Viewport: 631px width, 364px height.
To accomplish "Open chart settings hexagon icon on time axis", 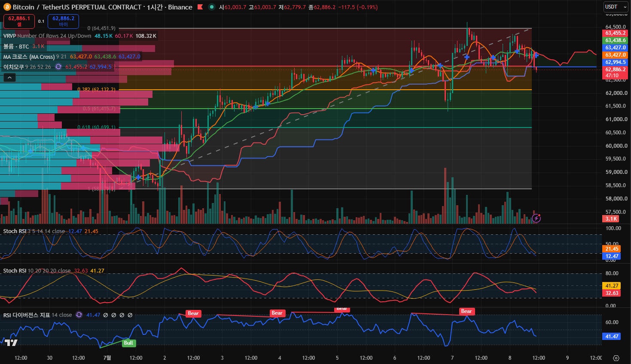I will pos(616,358).
